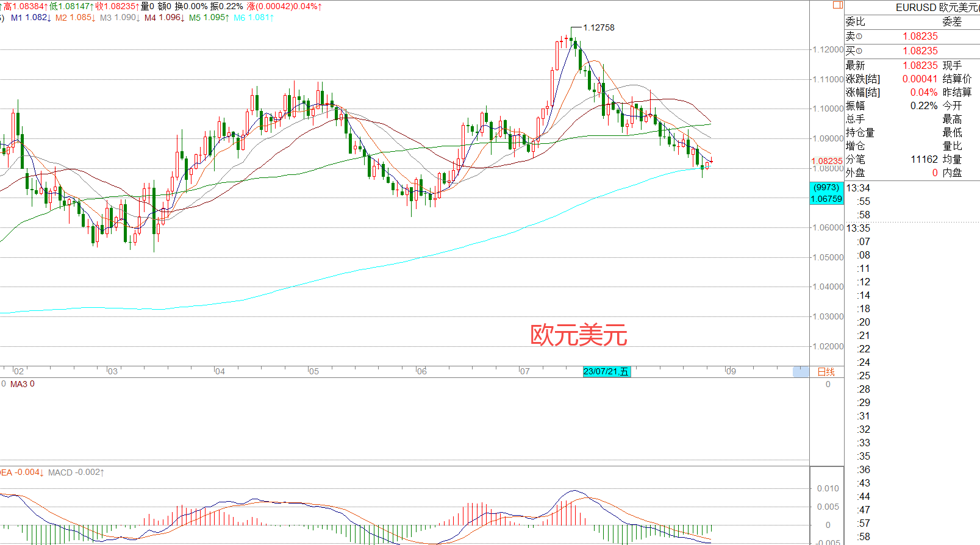Click the 外盘 label
This screenshot has height=545, width=980.
(x=855, y=173)
